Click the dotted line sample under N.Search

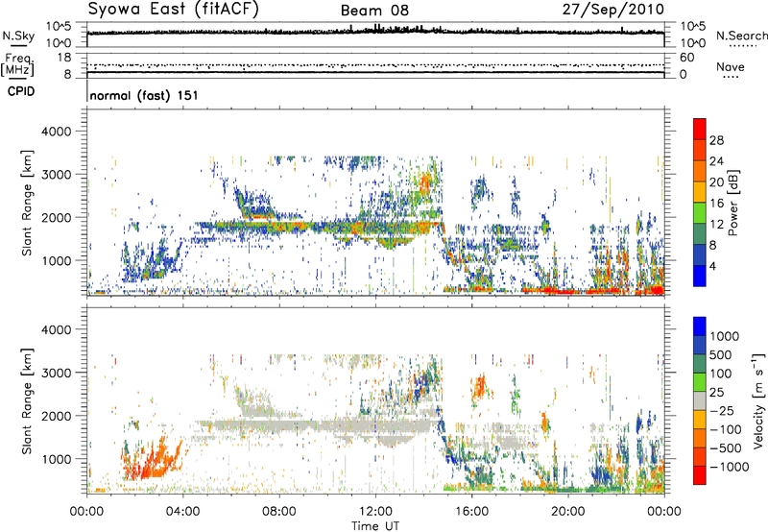coord(742,46)
